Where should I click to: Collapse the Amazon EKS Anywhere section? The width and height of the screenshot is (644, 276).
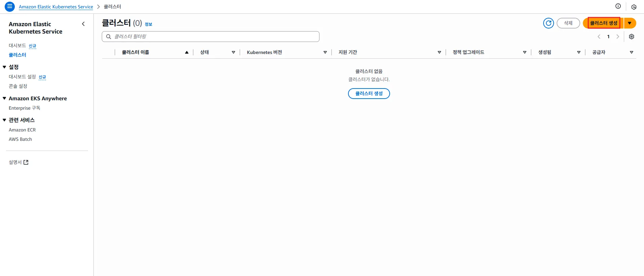point(4,98)
